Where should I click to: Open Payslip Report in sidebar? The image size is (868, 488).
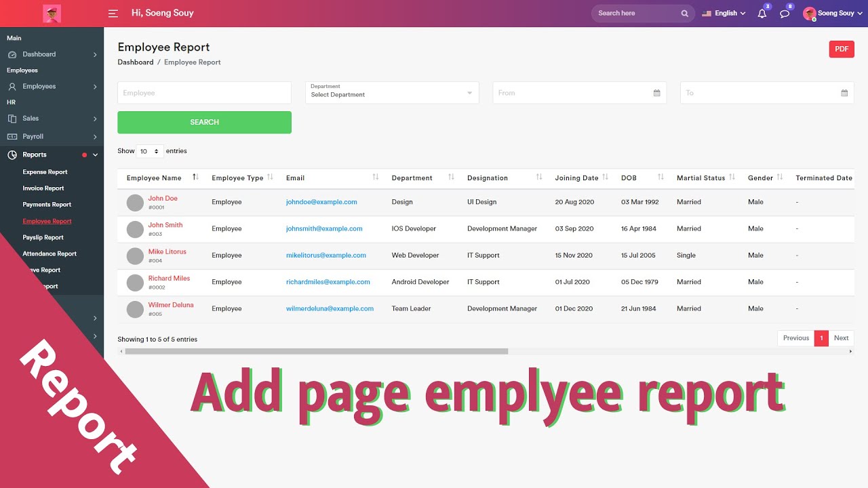43,238
